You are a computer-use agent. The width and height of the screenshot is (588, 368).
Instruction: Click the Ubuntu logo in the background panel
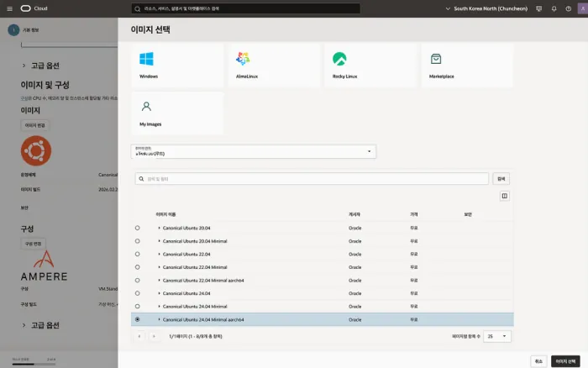36,150
